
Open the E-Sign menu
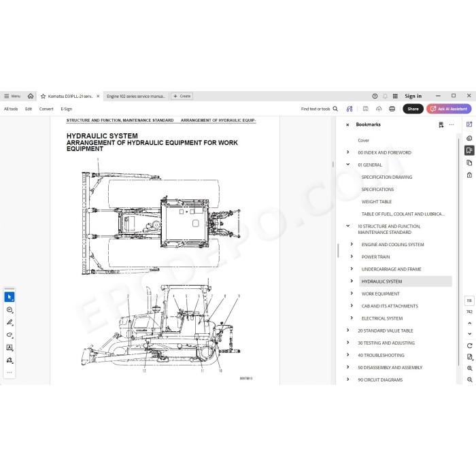[x=67, y=109]
